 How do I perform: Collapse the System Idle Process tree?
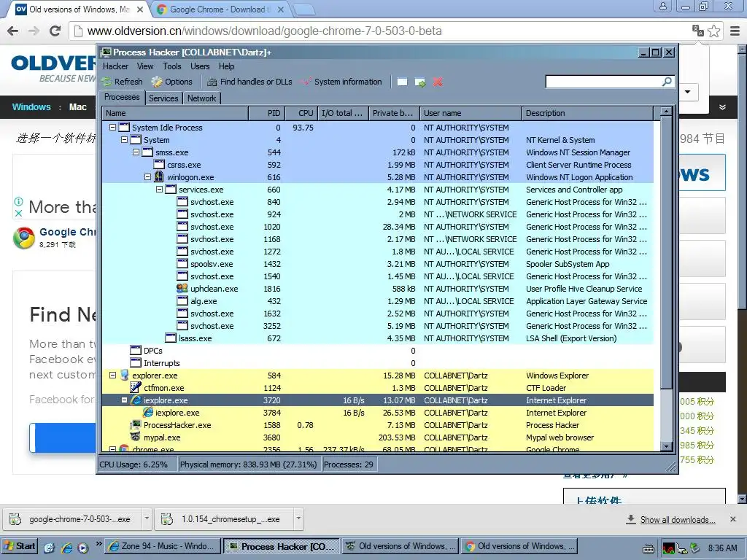(x=112, y=127)
